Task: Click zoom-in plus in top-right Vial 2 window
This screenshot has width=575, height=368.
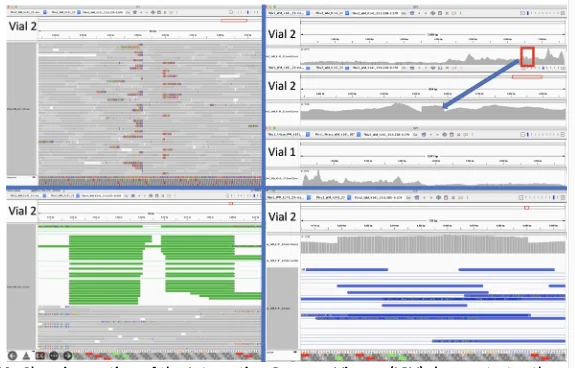Action: [563, 13]
